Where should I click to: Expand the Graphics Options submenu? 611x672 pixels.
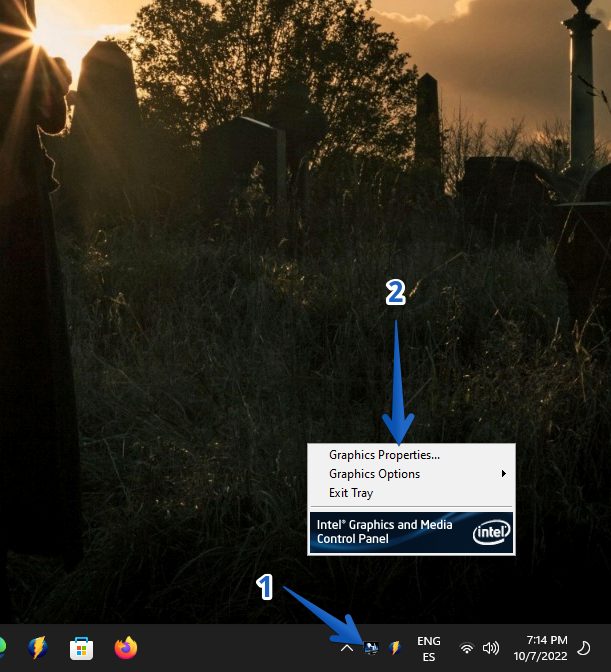410,474
